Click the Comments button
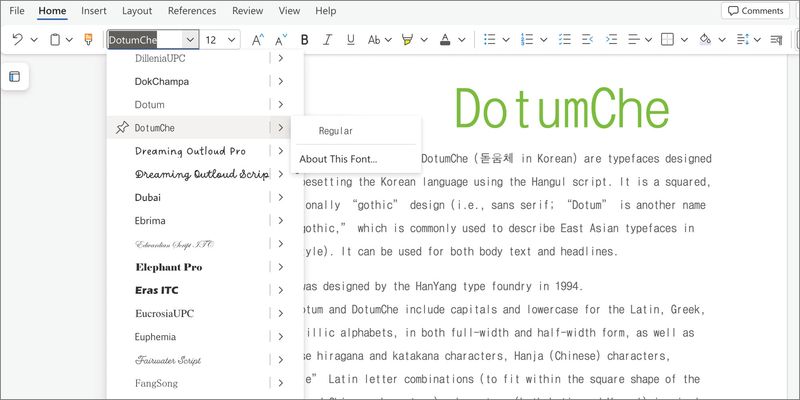 [x=755, y=11]
